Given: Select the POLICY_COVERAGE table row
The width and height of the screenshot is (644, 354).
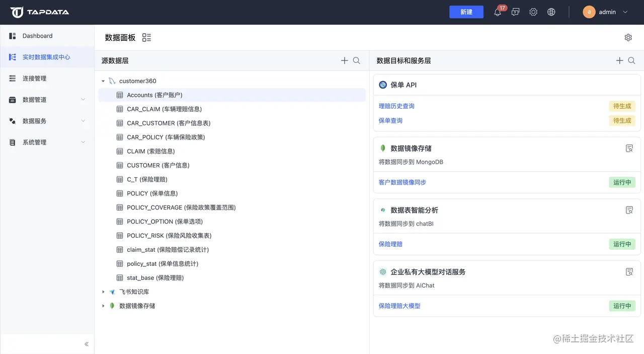Looking at the screenshot, I should click(x=232, y=207).
